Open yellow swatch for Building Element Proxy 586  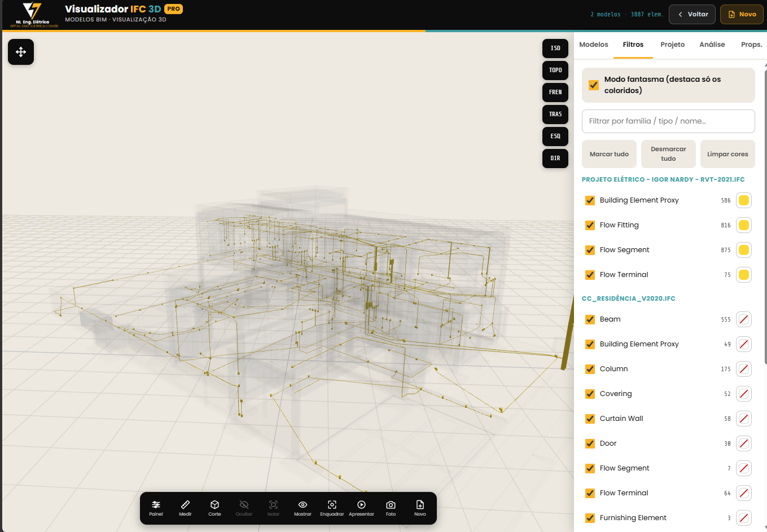tap(744, 200)
